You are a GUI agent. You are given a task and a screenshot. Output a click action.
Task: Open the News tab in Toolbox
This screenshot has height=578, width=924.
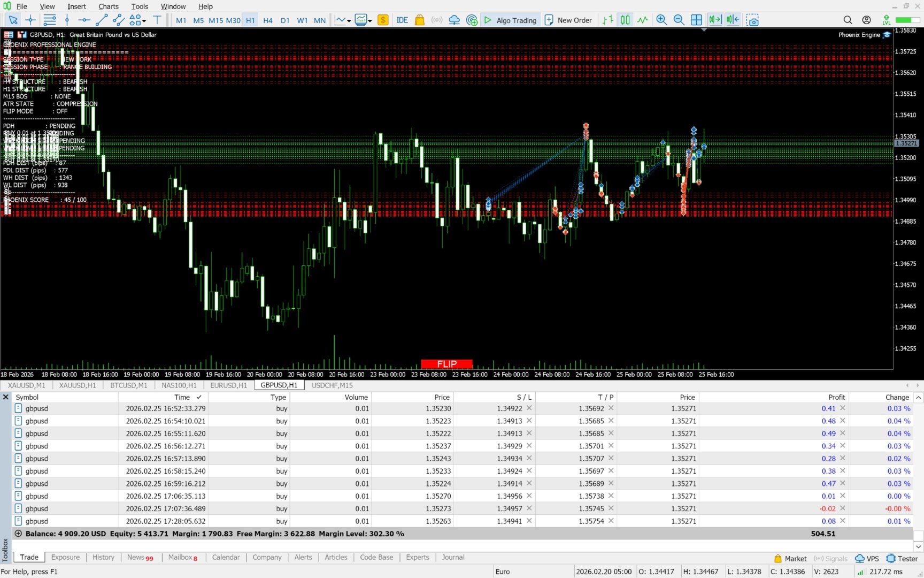pyautogui.click(x=140, y=557)
